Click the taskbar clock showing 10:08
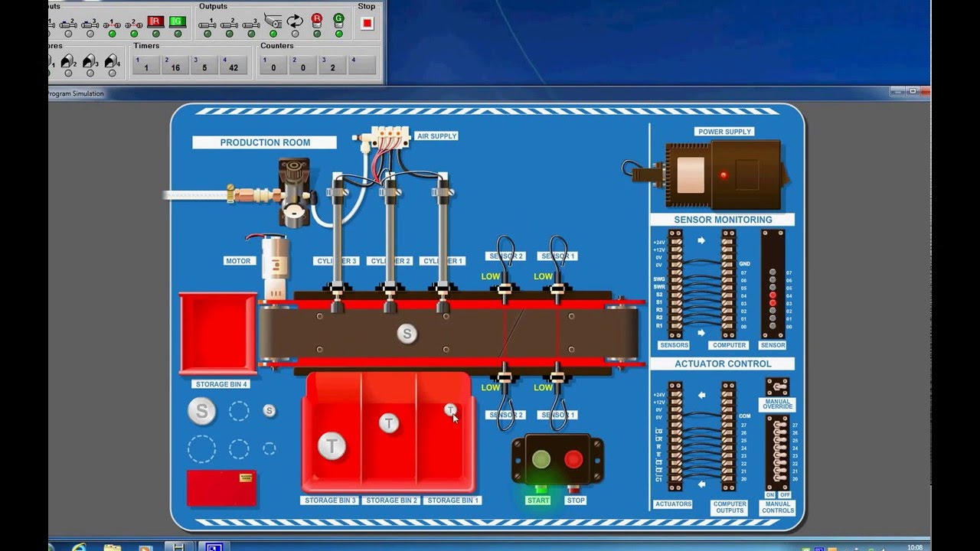The height and width of the screenshot is (551, 980). (914, 547)
